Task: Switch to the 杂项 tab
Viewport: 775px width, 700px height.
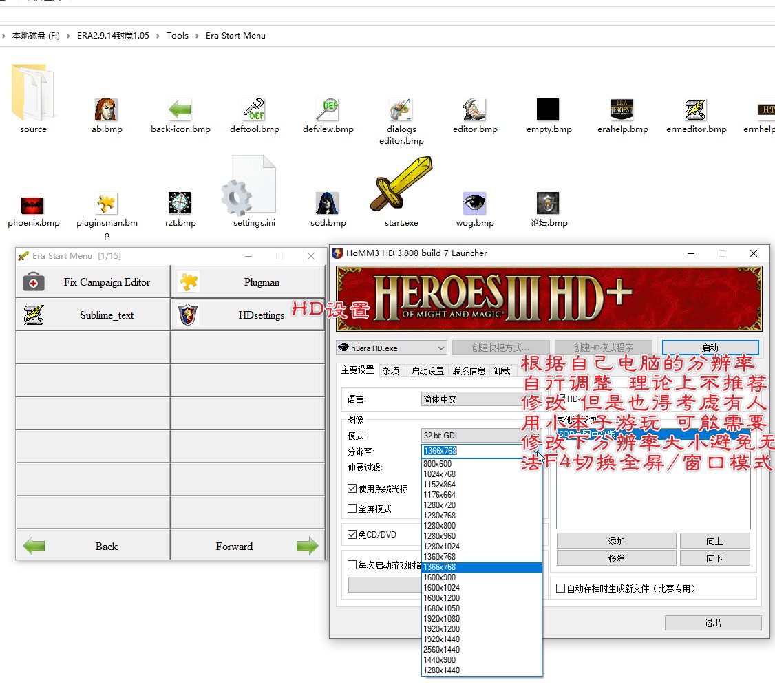Action: [x=391, y=371]
